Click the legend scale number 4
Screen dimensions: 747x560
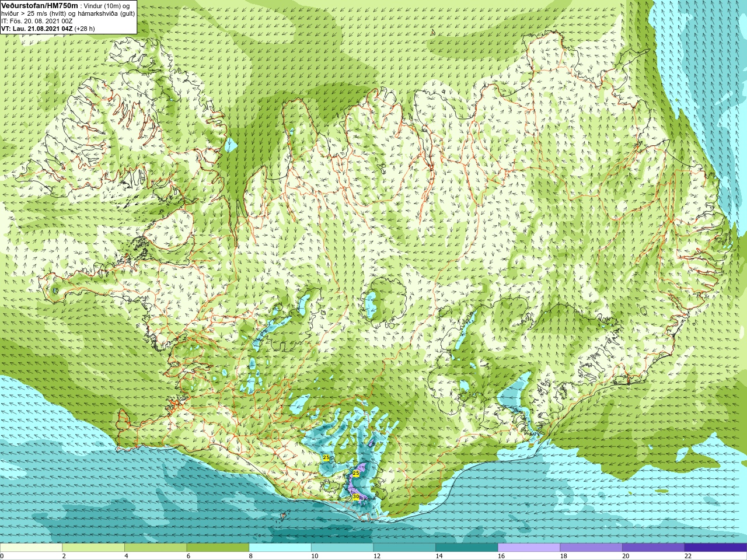point(127,556)
